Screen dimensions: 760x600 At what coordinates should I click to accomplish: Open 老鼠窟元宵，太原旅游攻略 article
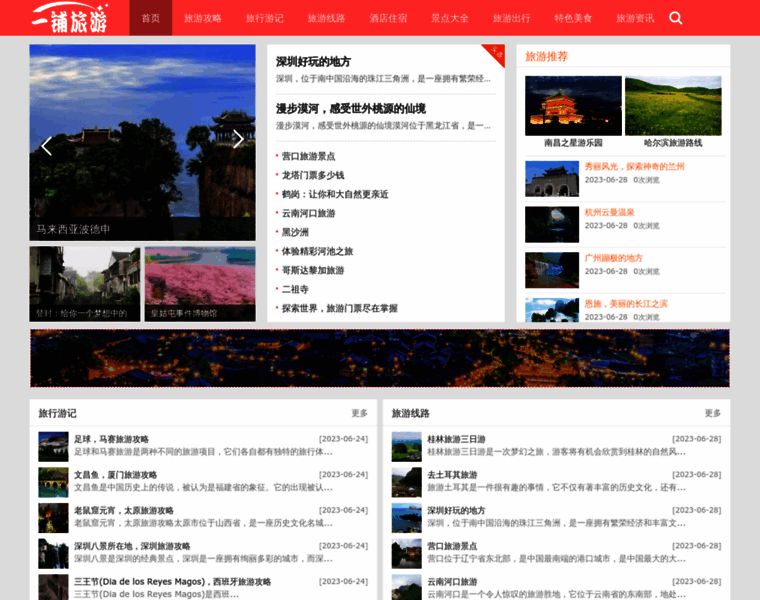click(x=124, y=510)
